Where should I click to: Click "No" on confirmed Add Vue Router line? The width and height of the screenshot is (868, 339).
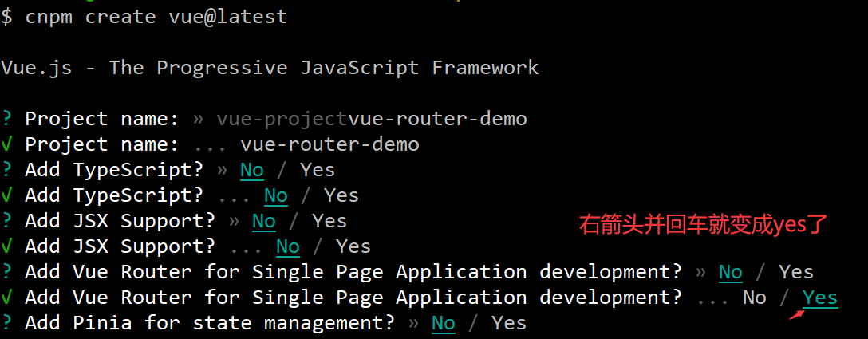pyautogui.click(x=755, y=298)
